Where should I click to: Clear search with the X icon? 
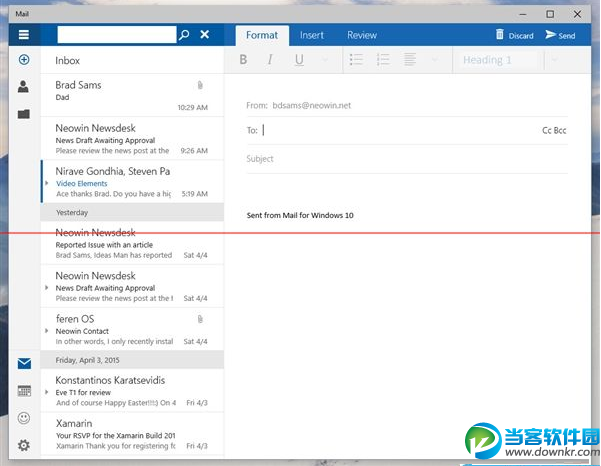pos(205,34)
